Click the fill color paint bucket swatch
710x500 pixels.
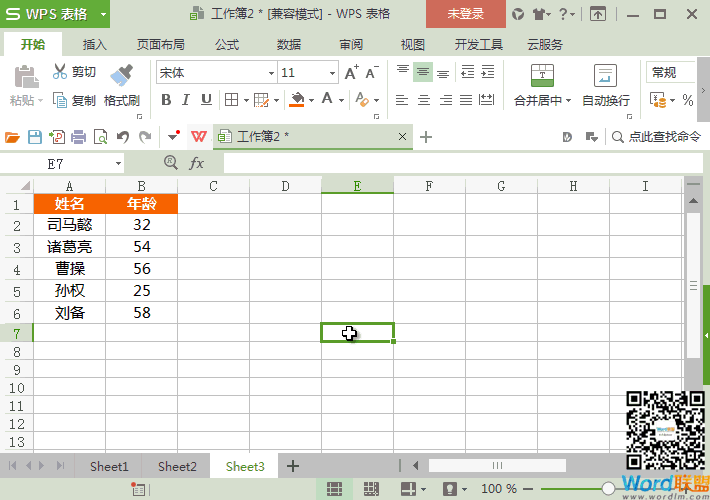click(297, 100)
